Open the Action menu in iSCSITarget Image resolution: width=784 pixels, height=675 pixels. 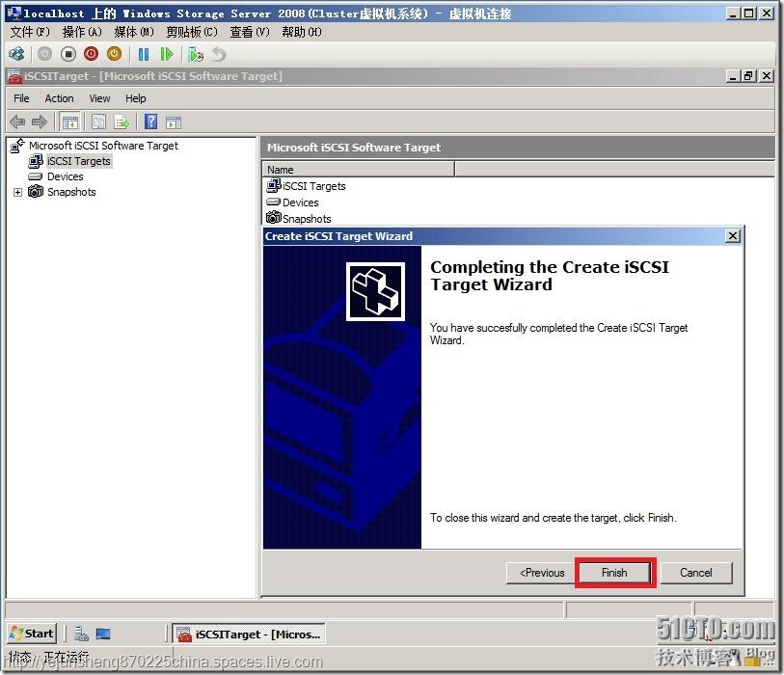[59, 98]
